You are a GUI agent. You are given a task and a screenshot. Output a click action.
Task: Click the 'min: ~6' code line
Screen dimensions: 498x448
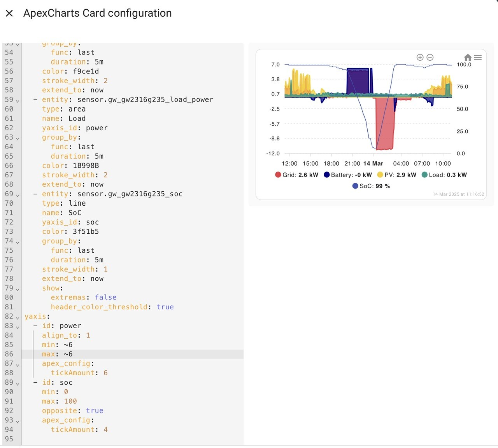(57, 345)
